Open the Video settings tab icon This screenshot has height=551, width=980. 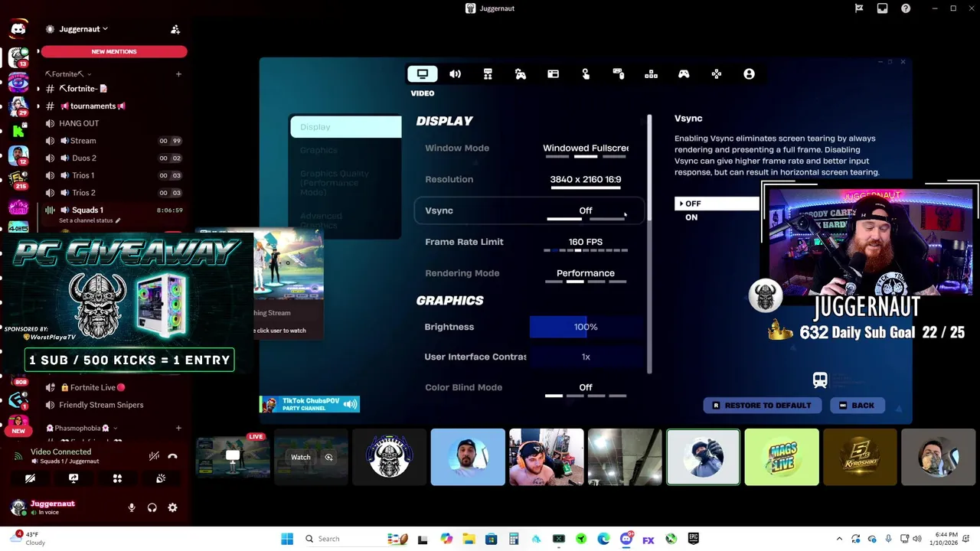pos(422,74)
